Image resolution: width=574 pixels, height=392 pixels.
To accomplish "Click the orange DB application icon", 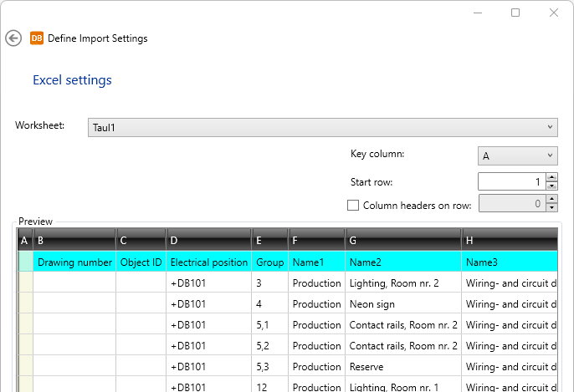I will [37, 38].
